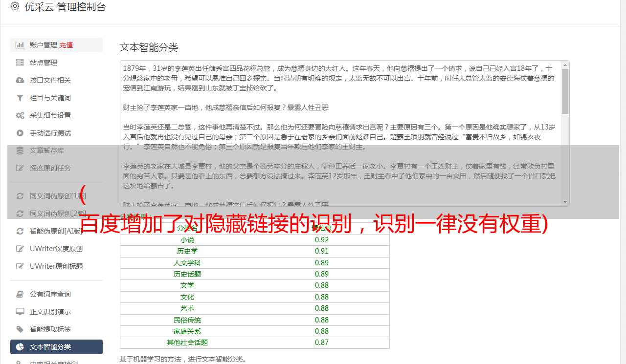This screenshot has width=626, height=364.
Task: Click the text area scrollbar up arrow
Action: click(565, 65)
